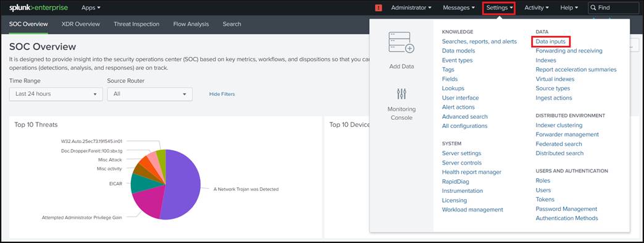Open the Source Router dropdown
Image resolution: width=644 pixels, height=243 pixels.
pos(149,94)
